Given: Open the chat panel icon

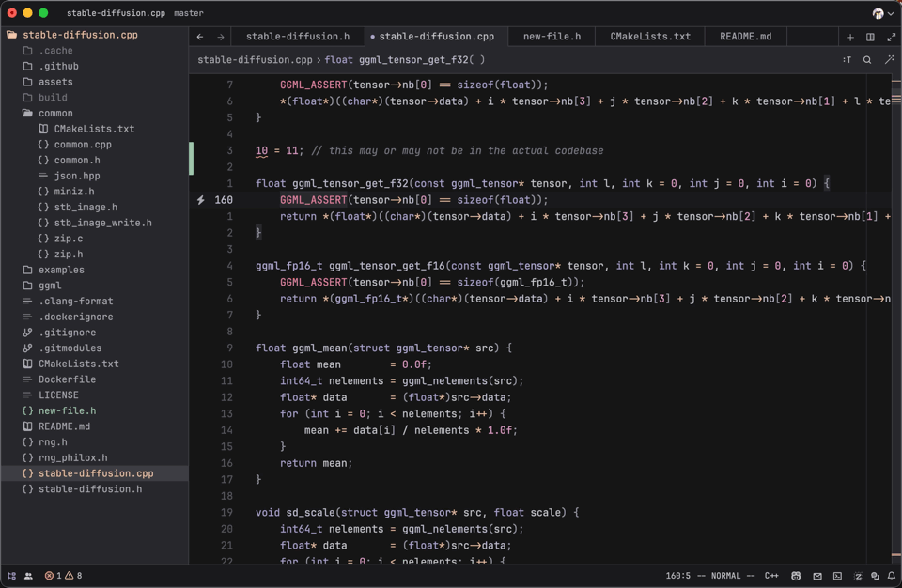Looking at the screenshot, I should coord(875,576).
